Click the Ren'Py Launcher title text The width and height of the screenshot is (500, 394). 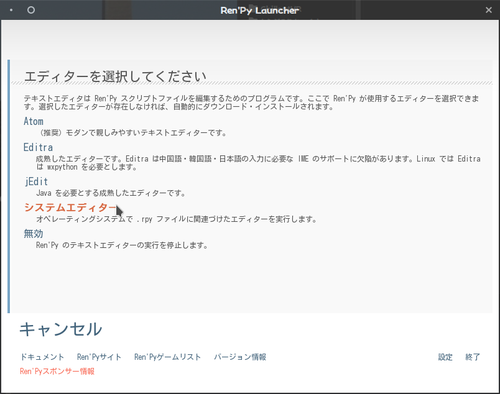pos(259,10)
